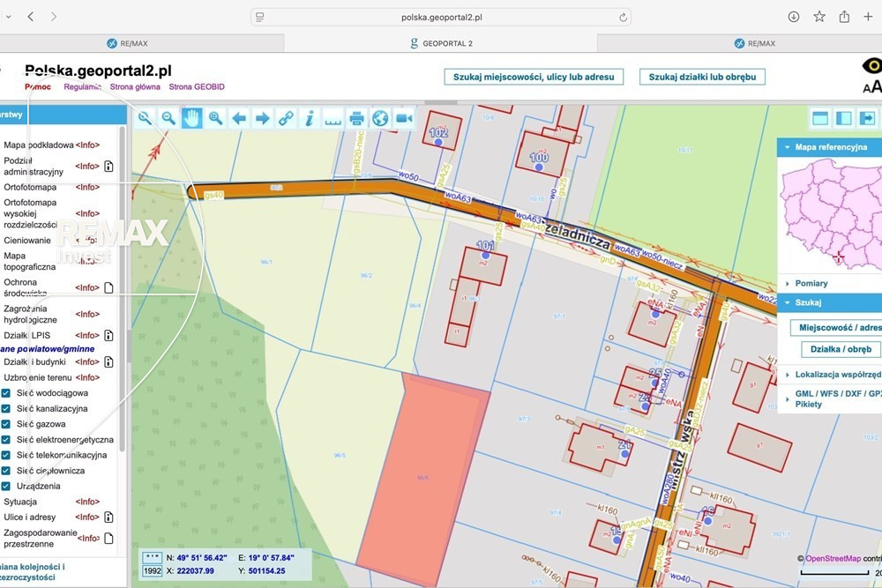This screenshot has width=882, height=588.
Task: Expand Lokalizacja współrzędnych section
Action: point(833,375)
